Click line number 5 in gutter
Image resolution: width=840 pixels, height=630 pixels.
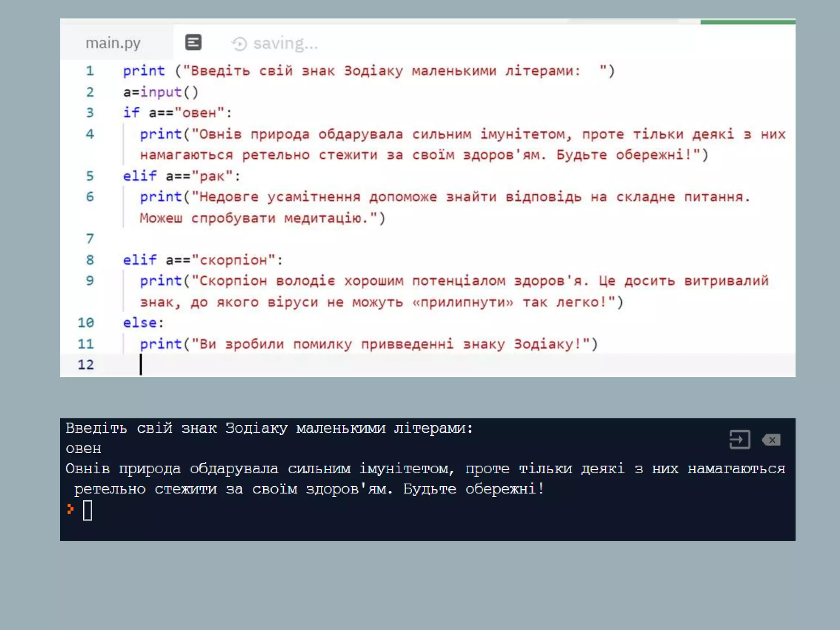point(90,176)
